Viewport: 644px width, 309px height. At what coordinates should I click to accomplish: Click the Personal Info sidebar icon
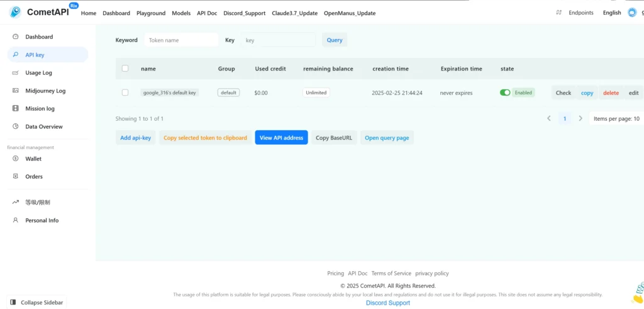(16, 220)
